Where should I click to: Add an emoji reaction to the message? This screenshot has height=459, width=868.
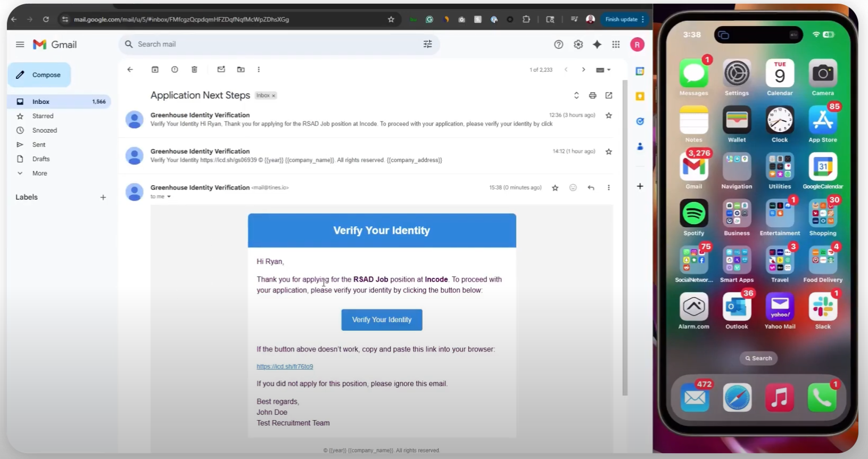pos(573,187)
